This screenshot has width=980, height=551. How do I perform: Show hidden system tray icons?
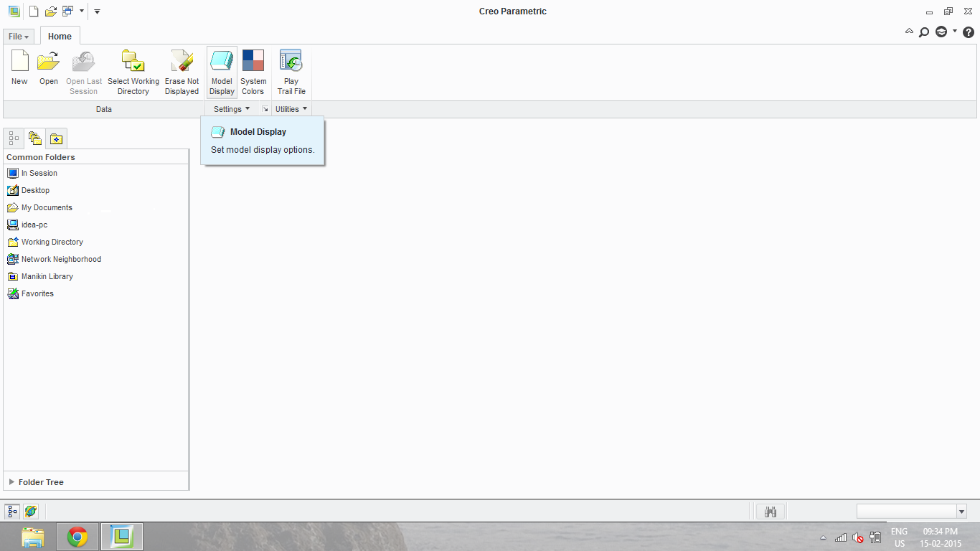(823, 537)
